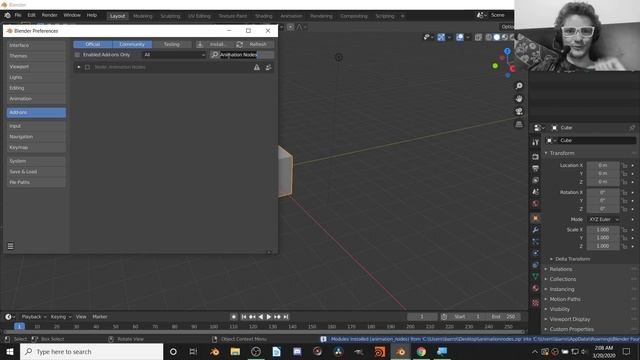Image resolution: width=640 pixels, height=360 pixels.
Task: Toggle the viewport gizmo display button
Action: point(441,37)
